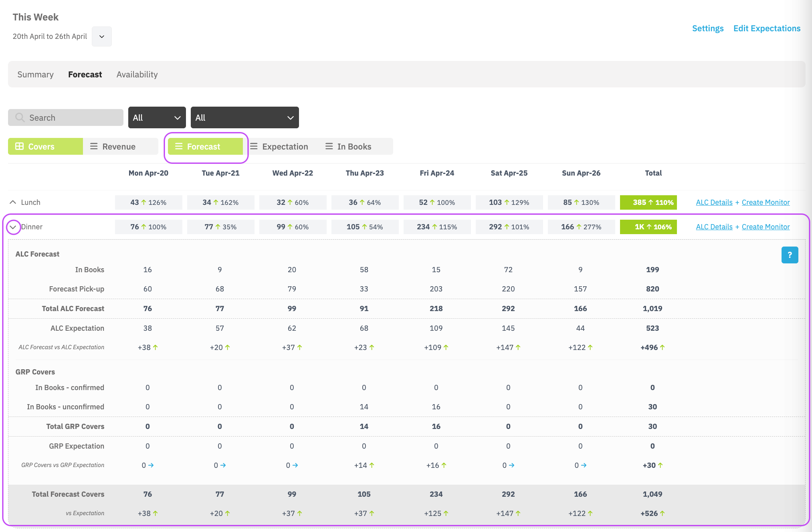Screen dimensions: 812x532
Task: Switch to the Availability tab
Action: [x=137, y=75]
